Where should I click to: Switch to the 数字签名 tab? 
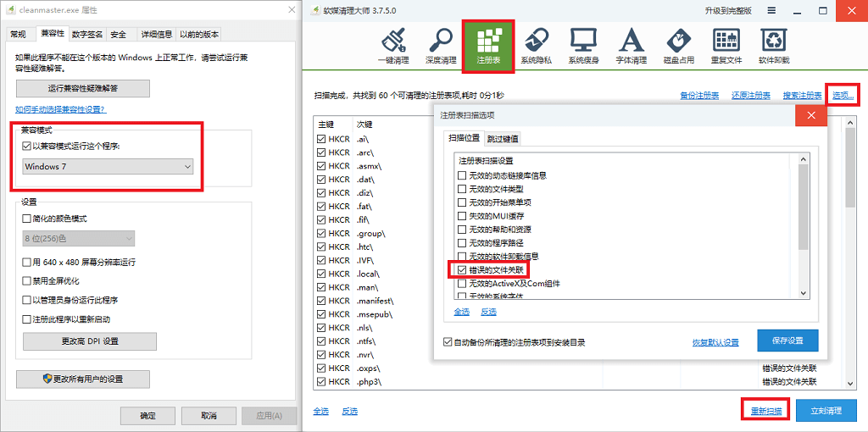tap(87, 34)
